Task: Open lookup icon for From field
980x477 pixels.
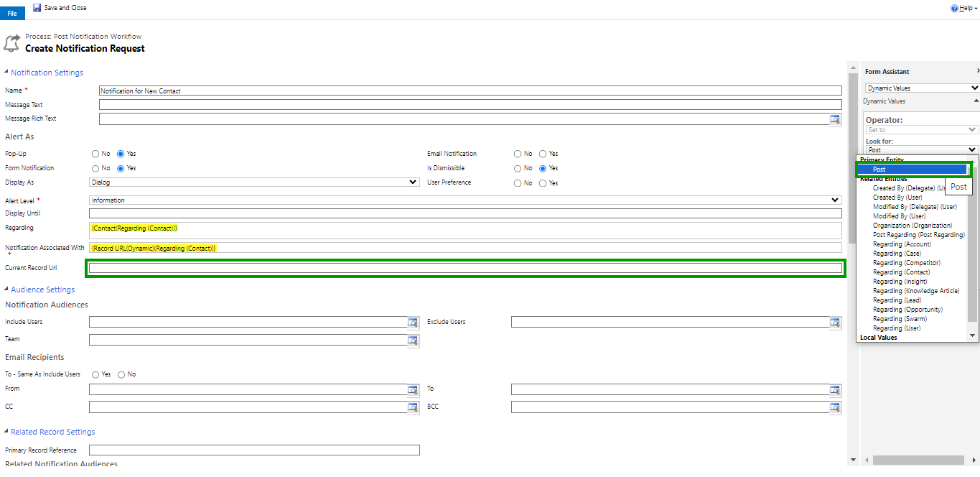Action: pyautogui.click(x=413, y=389)
